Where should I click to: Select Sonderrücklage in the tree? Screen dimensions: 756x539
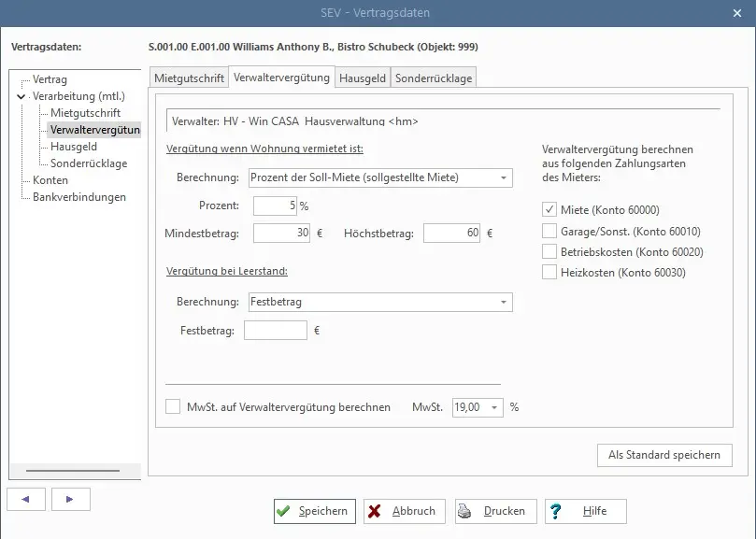point(89,163)
